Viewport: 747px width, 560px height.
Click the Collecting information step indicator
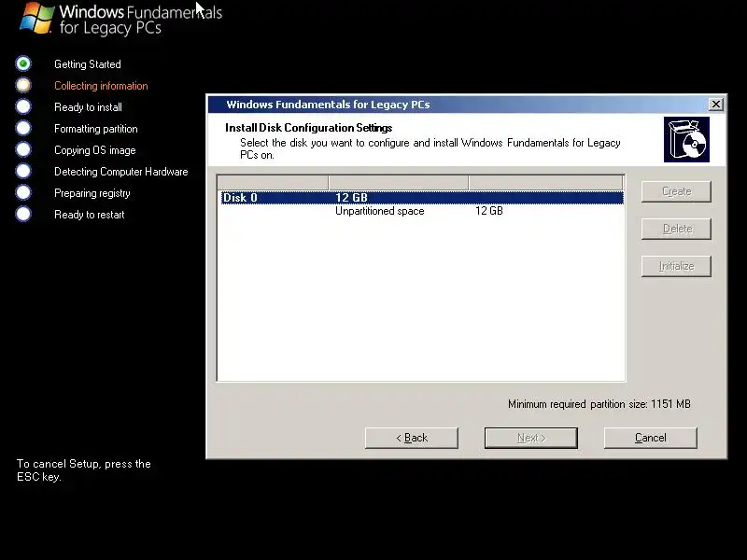(x=22, y=85)
